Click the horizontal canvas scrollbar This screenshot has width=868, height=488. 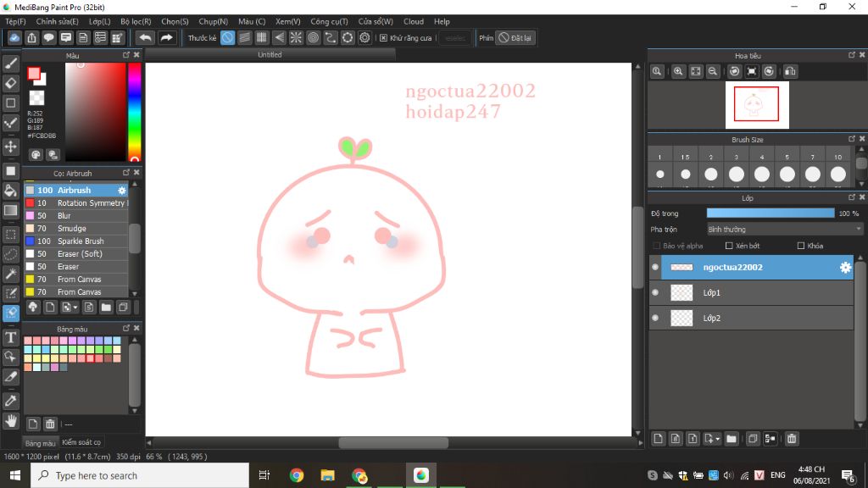pyautogui.click(x=393, y=442)
